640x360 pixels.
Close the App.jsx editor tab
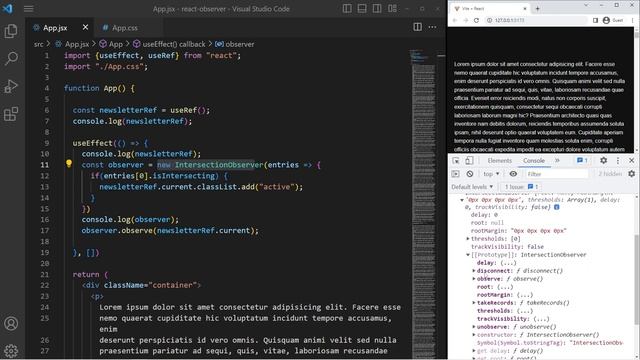pos(85,27)
